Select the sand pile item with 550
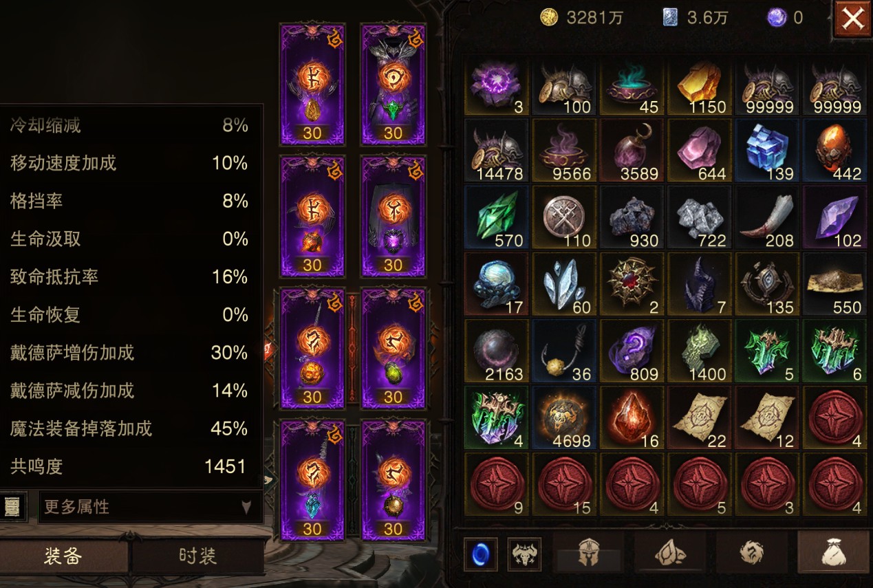This screenshot has height=588, width=873. (834, 285)
